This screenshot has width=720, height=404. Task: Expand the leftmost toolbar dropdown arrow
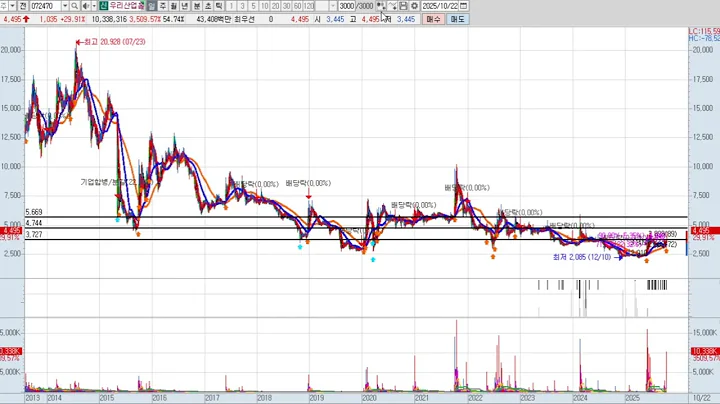(12, 6)
